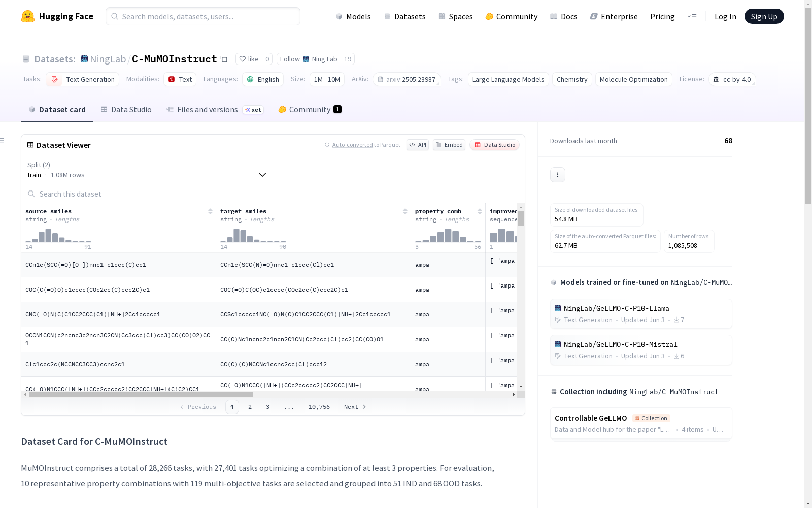This screenshot has height=508, width=812.
Task: Open API access for the dataset viewer
Action: (x=418, y=145)
